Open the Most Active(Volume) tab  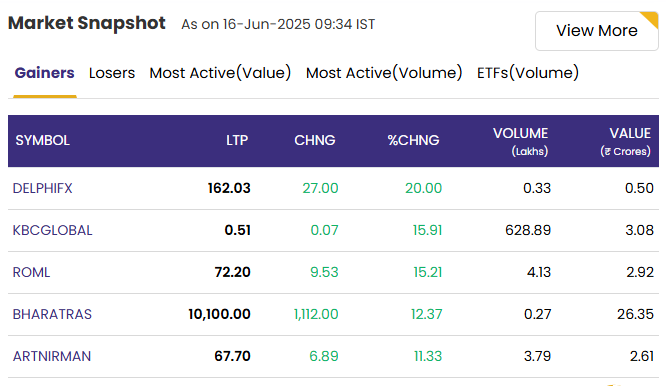click(384, 73)
